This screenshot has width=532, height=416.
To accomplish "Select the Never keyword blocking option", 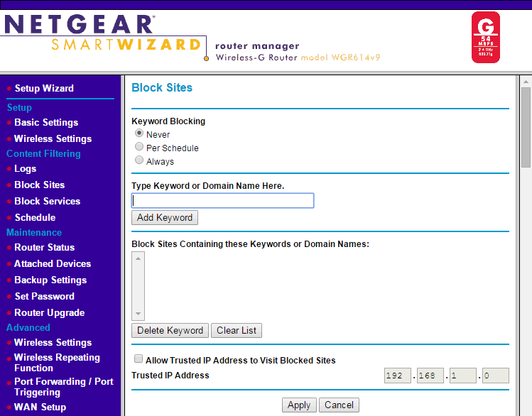I will 139,133.
